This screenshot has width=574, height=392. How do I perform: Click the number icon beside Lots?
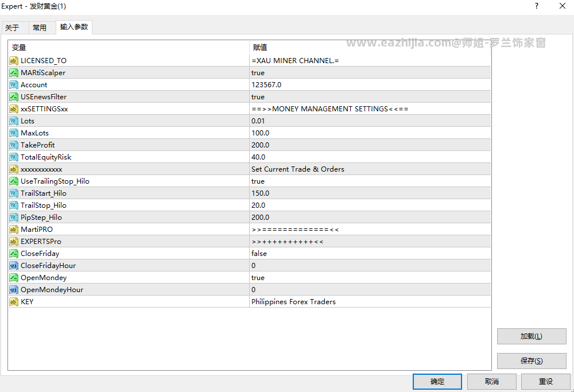pyautogui.click(x=14, y=121)
